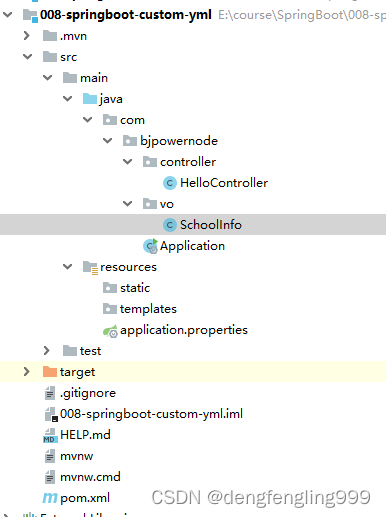Collapse the src folder arrow

[x=28, y=57]
